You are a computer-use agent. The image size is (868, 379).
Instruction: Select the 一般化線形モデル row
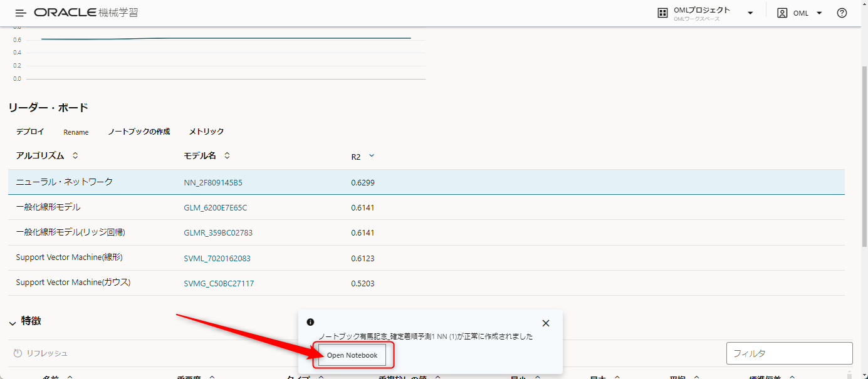(x=426, y=207)
